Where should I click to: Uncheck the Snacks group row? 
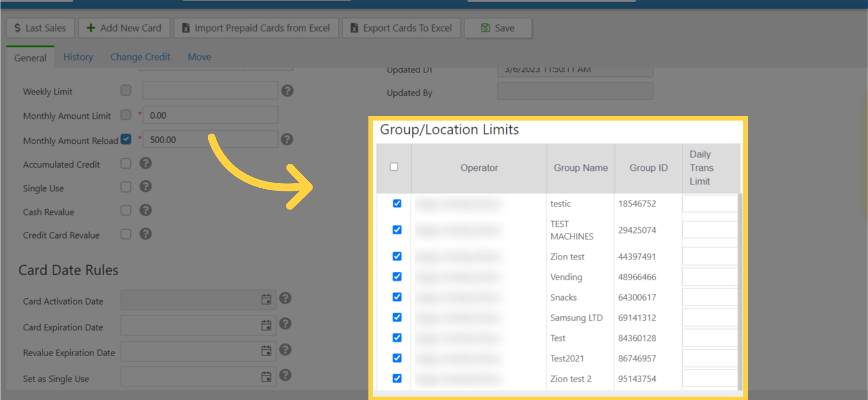click(x=397, y=297)
